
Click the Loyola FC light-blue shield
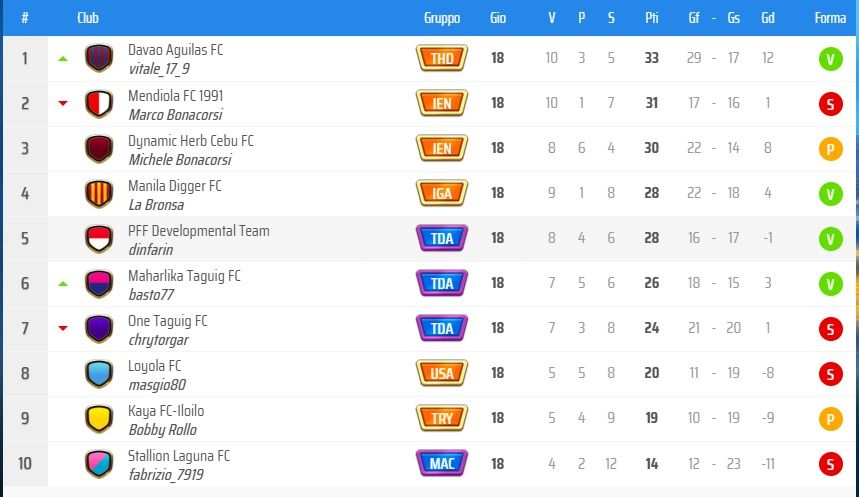[99, 373]
